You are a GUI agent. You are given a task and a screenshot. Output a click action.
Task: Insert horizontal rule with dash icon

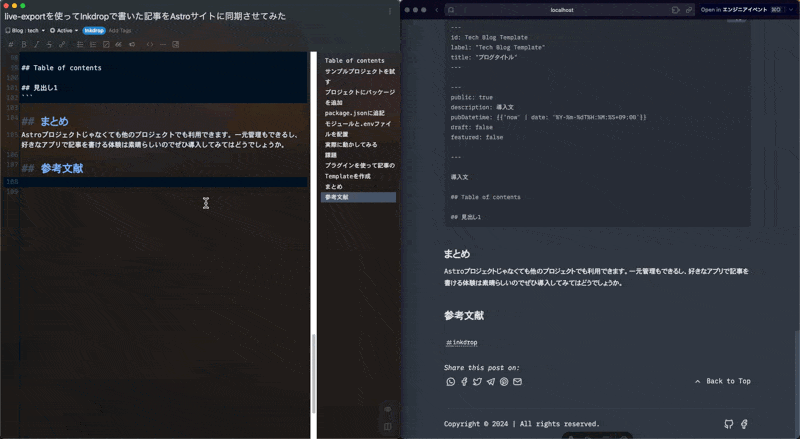(x=163, y=44)
